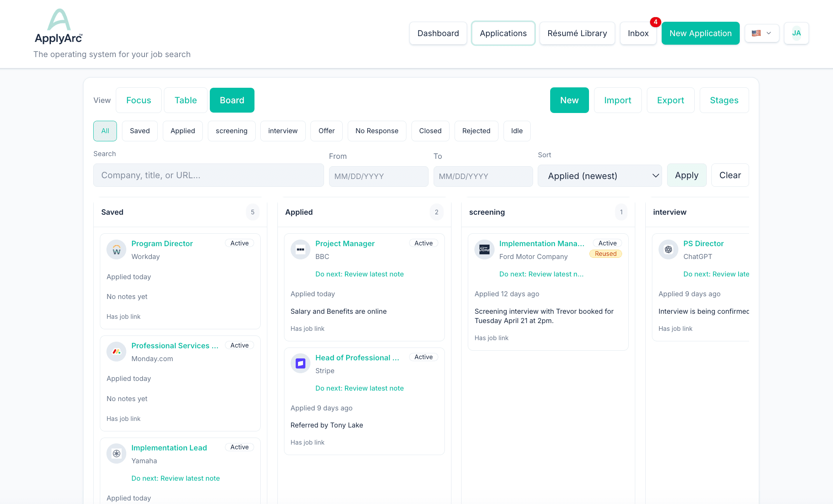Viewport: 833px width, 504px height.
Task: Select the Yamaha icon on Implementation Lead card
Action: click(x=116, y=454)
